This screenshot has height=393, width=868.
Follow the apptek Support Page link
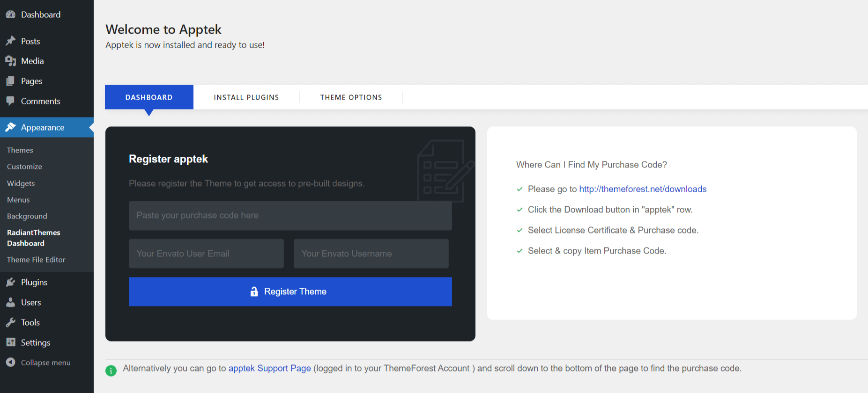[x=269, y=368]
